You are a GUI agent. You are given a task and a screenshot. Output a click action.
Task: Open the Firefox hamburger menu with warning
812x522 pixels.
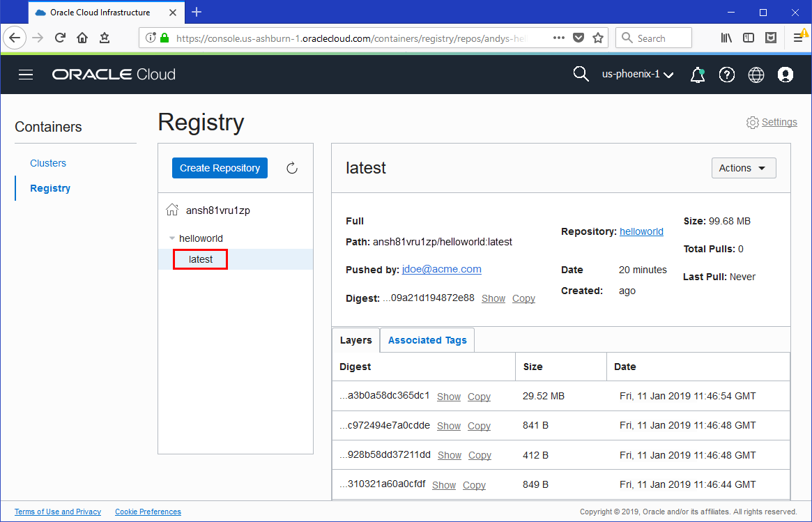(x=799, y=38)
